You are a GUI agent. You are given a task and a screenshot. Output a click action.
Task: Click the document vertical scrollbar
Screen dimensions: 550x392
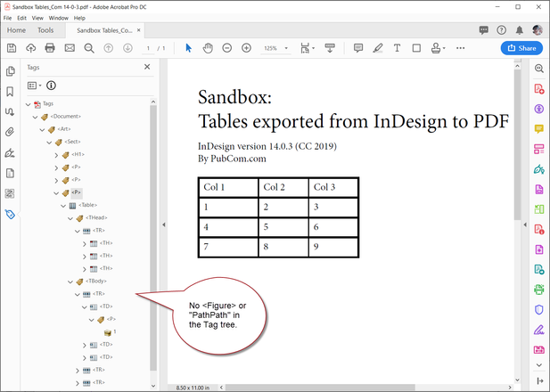pyautogui.click(x=517, y=144)
